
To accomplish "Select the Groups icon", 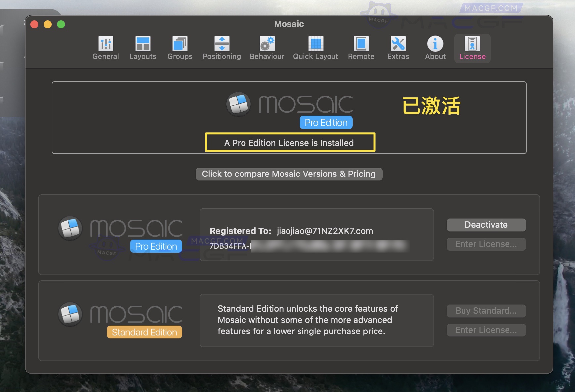I will [179, 48].
